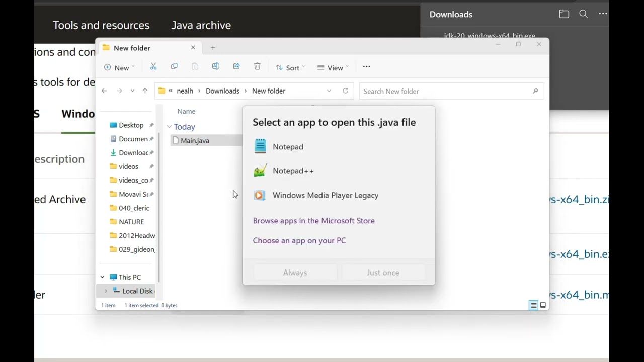Refresh the New folder address bar

coord(345,91)
